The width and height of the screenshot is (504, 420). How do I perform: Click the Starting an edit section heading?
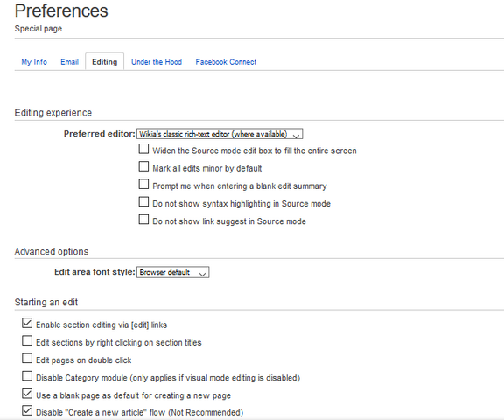[46, 303]
